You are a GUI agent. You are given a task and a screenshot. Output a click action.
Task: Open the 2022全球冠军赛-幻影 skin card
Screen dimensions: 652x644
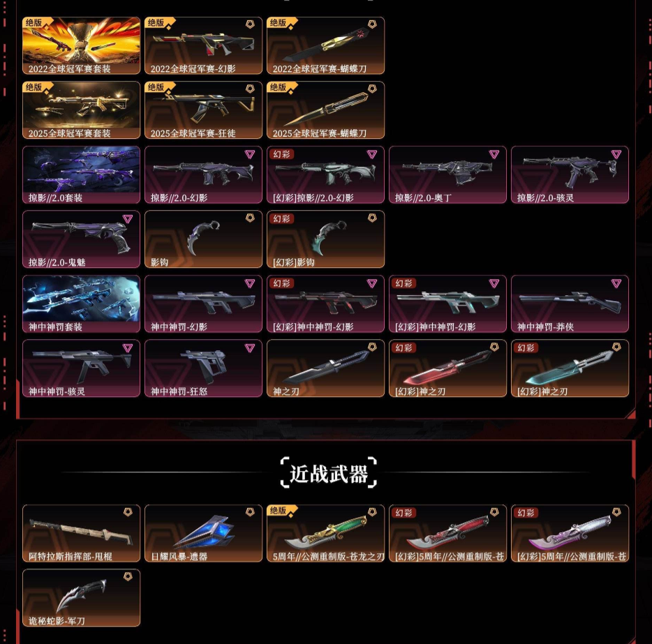tap(203, 46)
